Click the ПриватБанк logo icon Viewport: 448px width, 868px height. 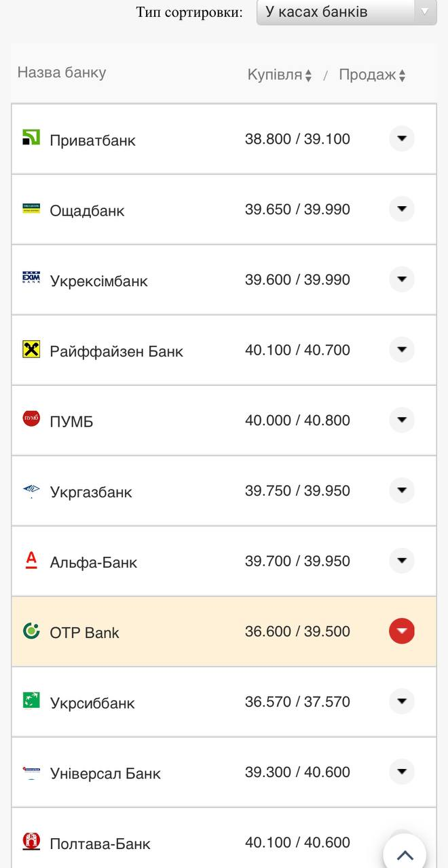[30, 138]
